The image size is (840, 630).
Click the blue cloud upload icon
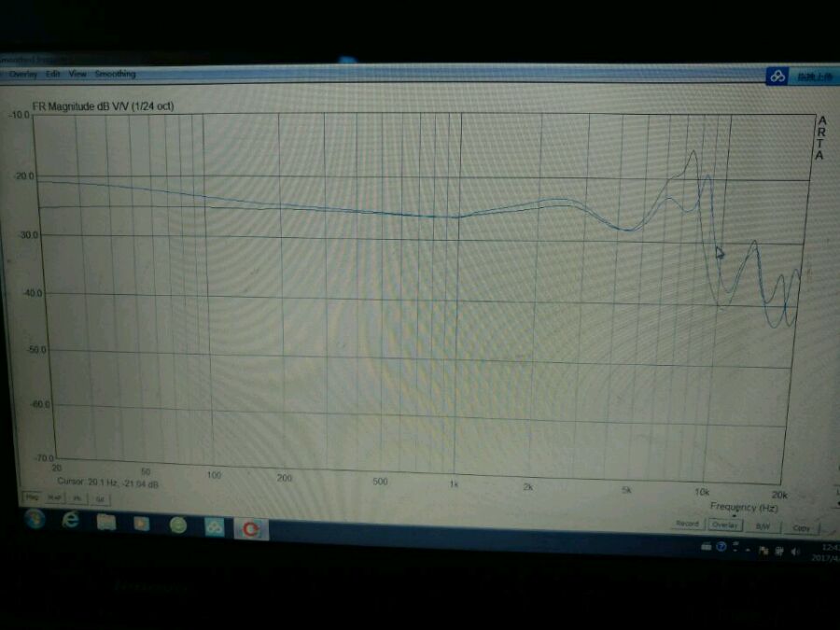click(x=777, y=77)
